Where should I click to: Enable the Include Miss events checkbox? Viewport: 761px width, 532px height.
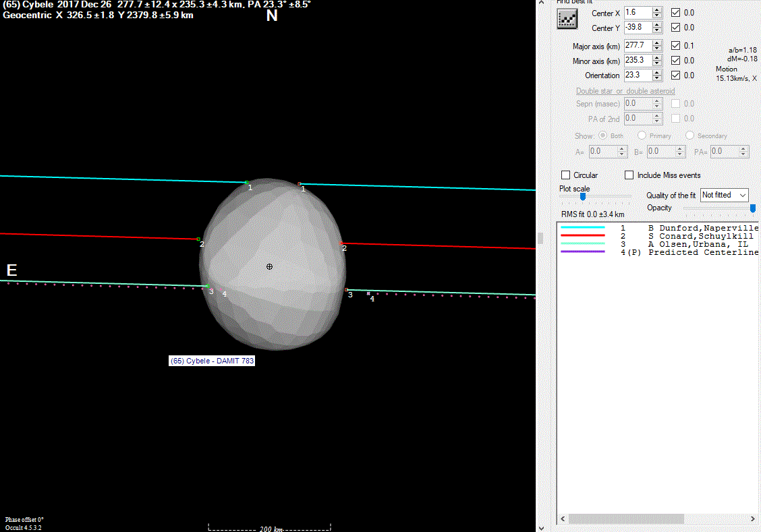629,175
